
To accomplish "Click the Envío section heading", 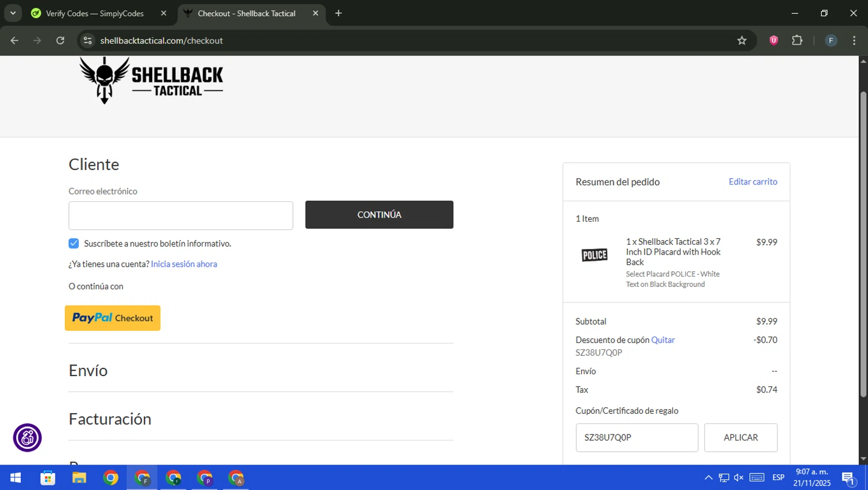I will pyautogui.click(x=88, y=370).
